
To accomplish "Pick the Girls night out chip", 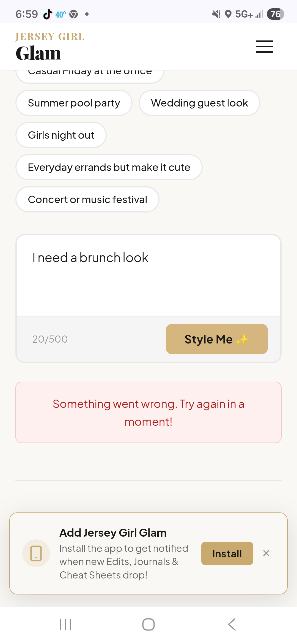I will [x=61, y=135].
